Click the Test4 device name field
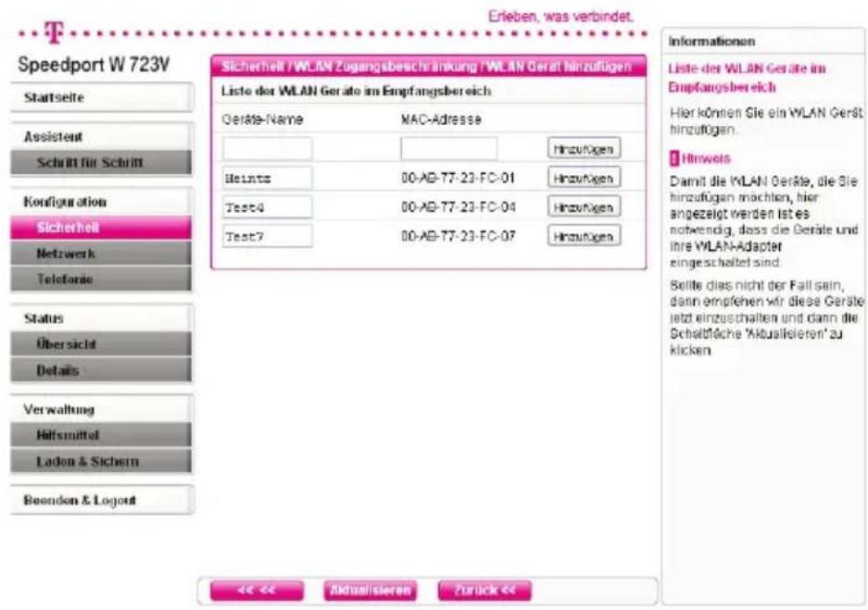 [268, 207]
